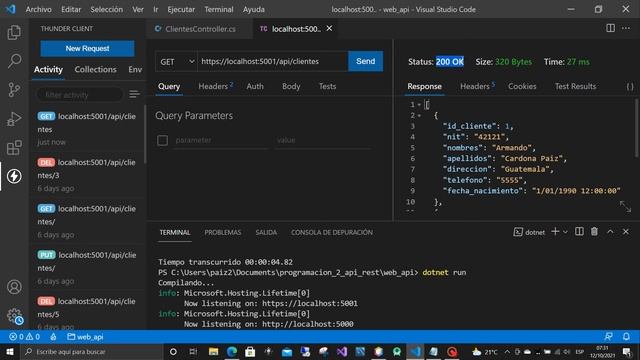The width and height of the screenshot is (640, 360).
Task: Click errors and warnings count in status bar
Action: (24, 337)
